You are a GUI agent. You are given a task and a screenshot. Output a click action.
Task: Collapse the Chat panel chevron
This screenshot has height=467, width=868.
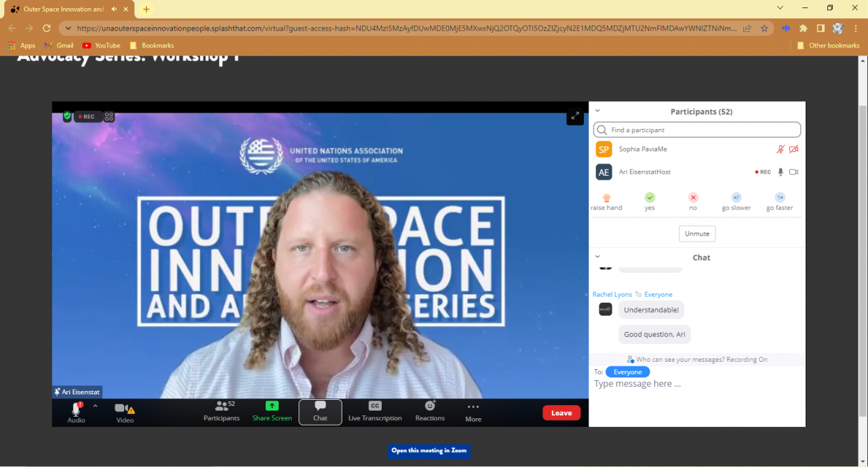pos(597,257)
